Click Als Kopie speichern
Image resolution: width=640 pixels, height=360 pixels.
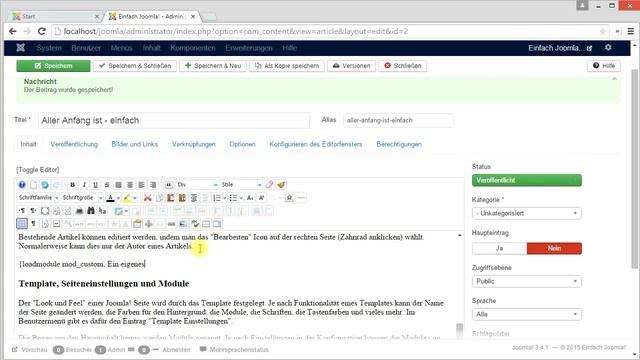[x=287, y=66]
